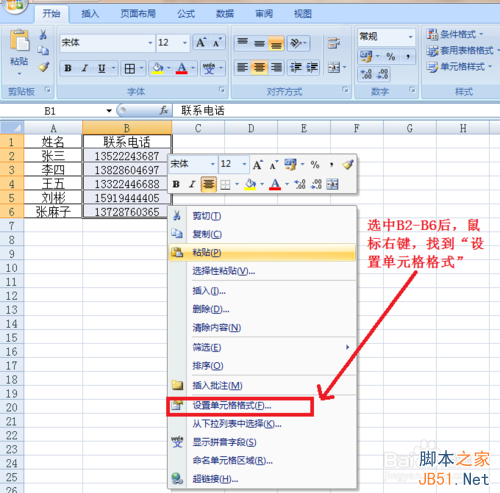The width and height of the screenshot is (500, 493).
Task: Click the phonetic guide (wén) icon in ribbon
Action: [x=209, y=68]
